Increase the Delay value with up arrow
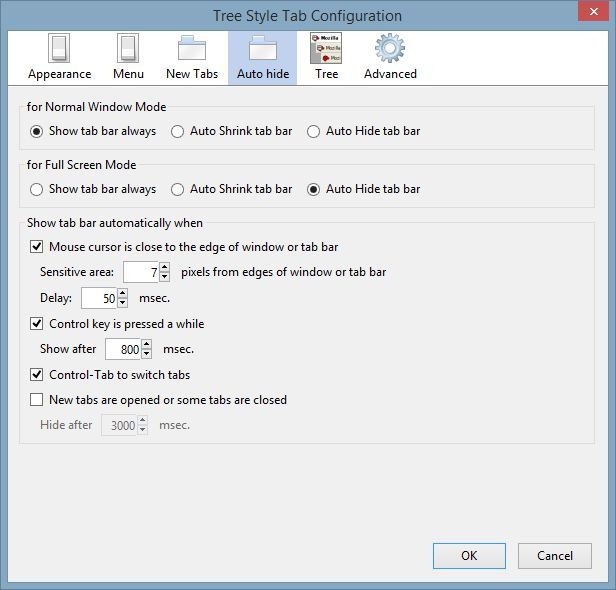 click(x=123, y=293)
